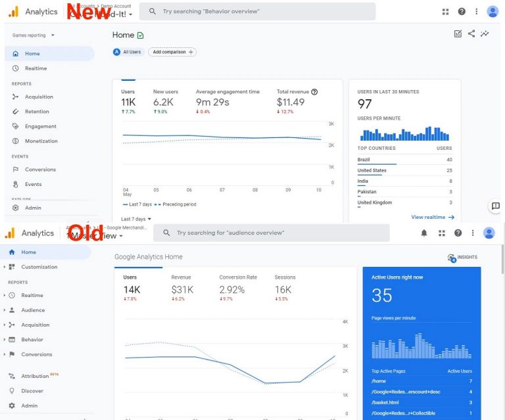This screenshot has width=505, height=420.
Task: Open help icon in old Analytics header
Action: pos(458,233)
